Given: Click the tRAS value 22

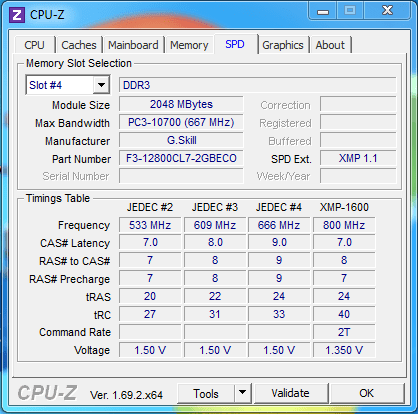Looking at the screenshot, I should coord(215,296).
